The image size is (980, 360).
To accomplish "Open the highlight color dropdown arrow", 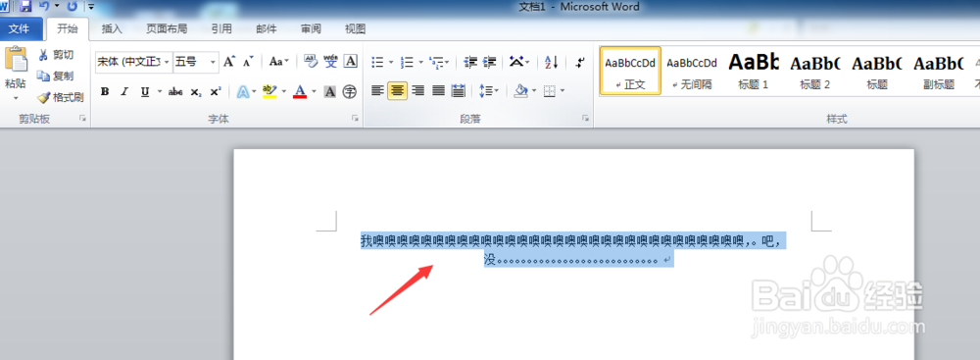I will click(x=284, y=92).
